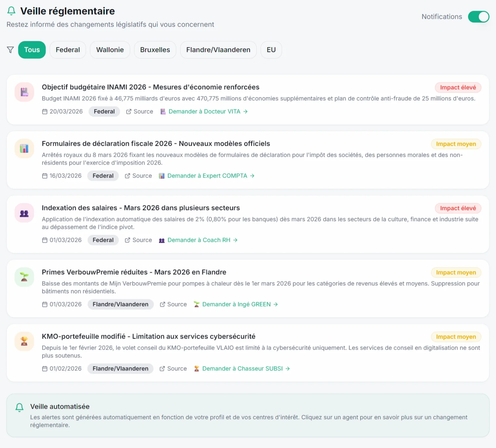Click Demander à Coach RH
The height and width of the screenshot is (448, 496).
tap(198, 240)
